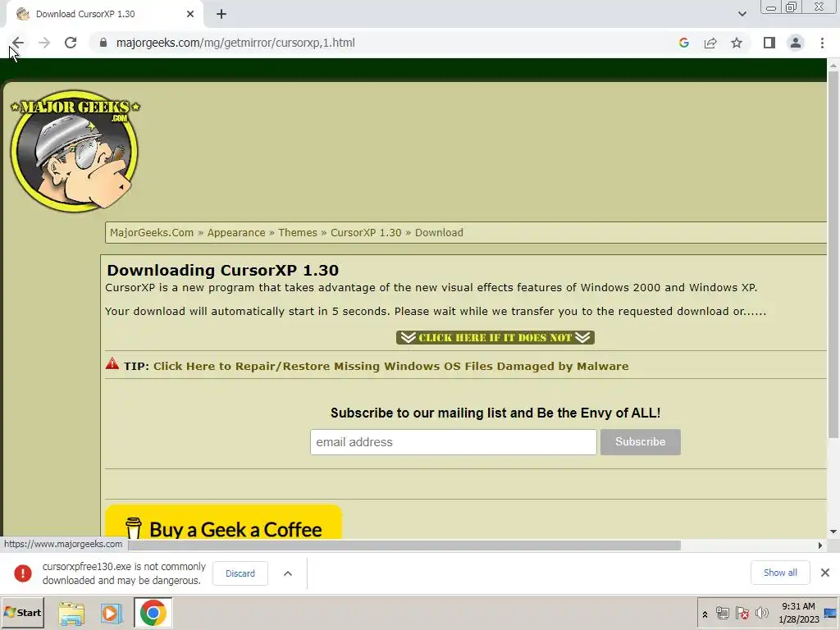
Task: Click the red warning triangle next to TIP
Action: coord(112,363)
